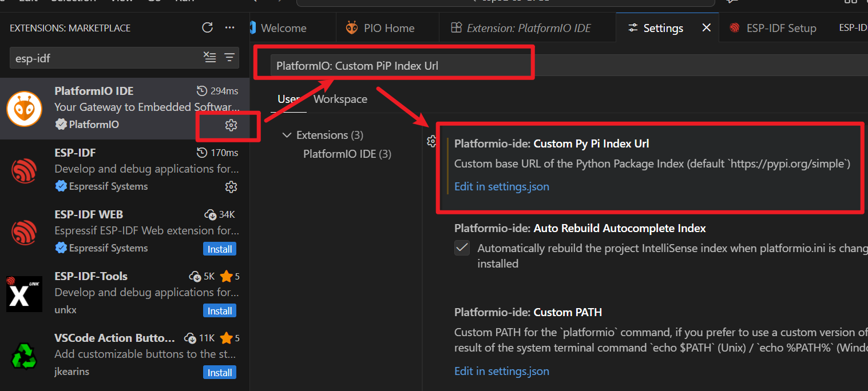Open the extensions filter menu
Image resolution: width=868 pixels, height=391 pixels.
pyautogui.click(x=229, y=57)
